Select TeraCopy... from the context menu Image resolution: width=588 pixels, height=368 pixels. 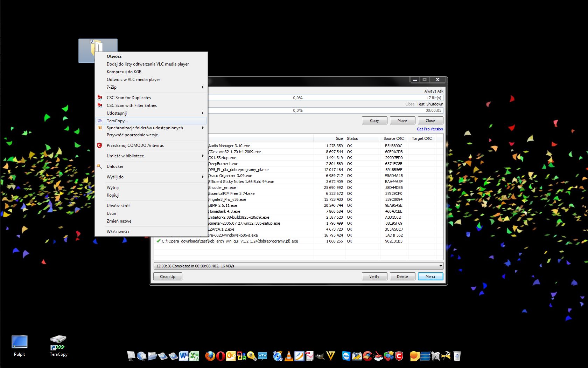coord(151,121)
